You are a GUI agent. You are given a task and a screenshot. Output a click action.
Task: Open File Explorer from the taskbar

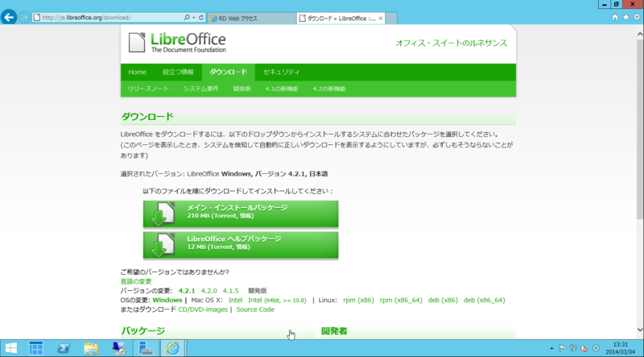(x=91, y=348)
